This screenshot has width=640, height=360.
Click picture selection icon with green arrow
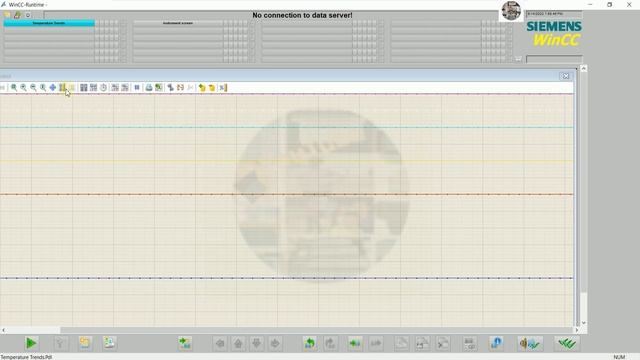pos(185,343)
